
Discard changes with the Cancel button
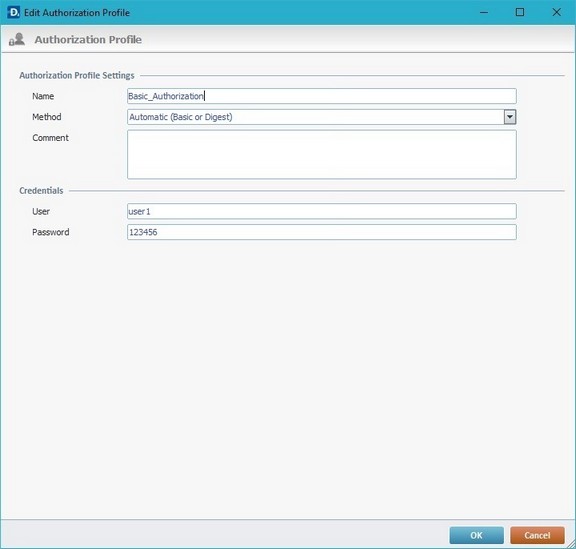pos(537,535)
